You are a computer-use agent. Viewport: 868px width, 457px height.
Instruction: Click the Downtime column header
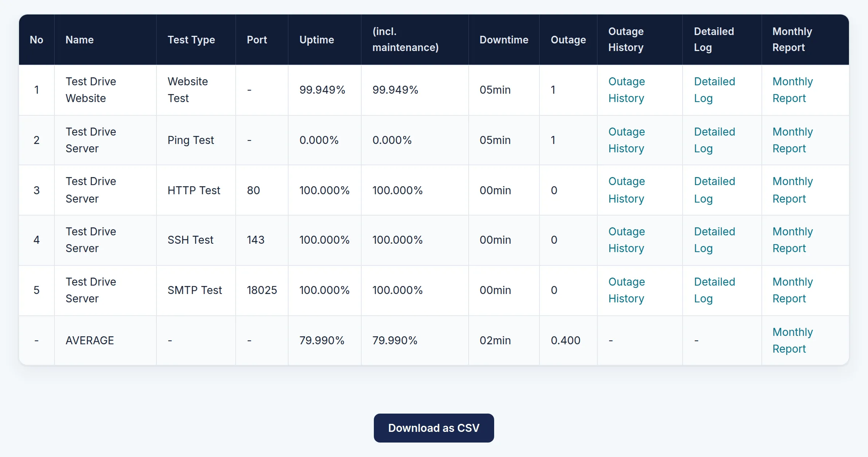click(x=504, y=40)
